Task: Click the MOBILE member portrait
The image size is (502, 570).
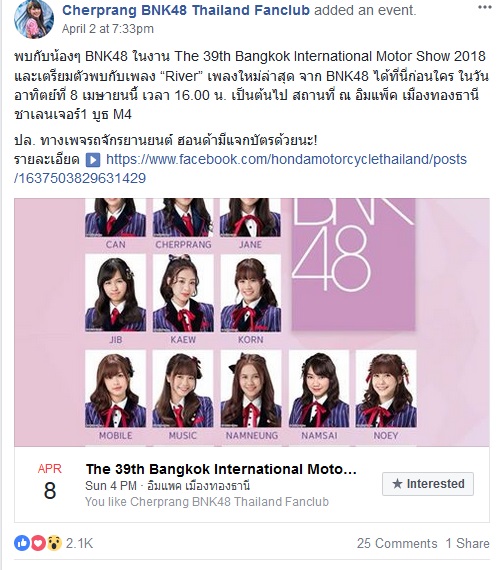Action: tap(116, 389)
